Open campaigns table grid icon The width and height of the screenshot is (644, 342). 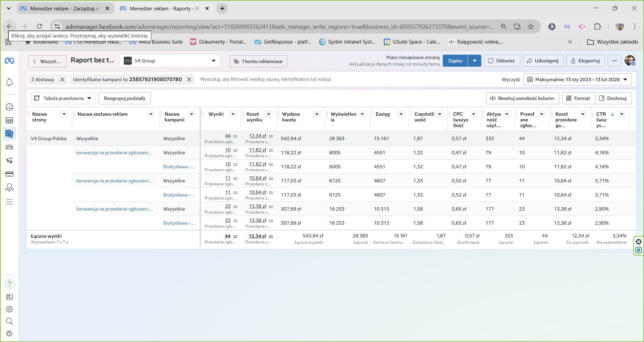9,120
